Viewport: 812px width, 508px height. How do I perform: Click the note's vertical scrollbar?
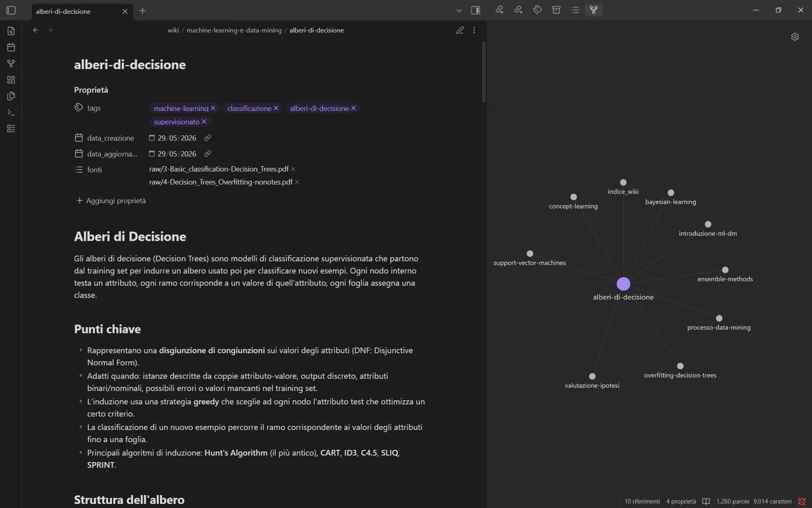pyautogui.click(x=484, y=72)
